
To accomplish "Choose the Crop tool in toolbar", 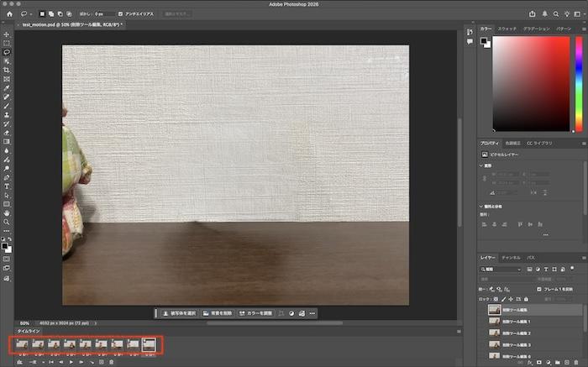I will (x=7, y=70).
